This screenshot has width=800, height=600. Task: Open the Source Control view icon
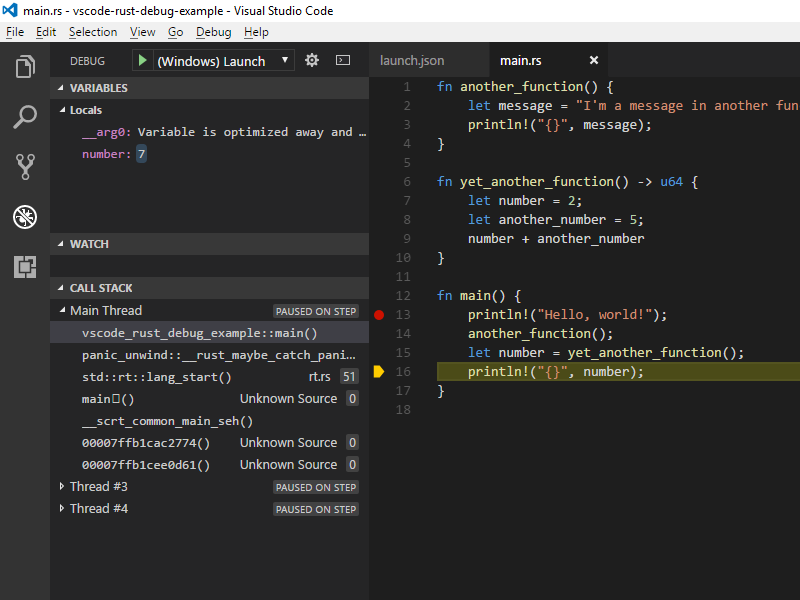click(x=25, y=167)
